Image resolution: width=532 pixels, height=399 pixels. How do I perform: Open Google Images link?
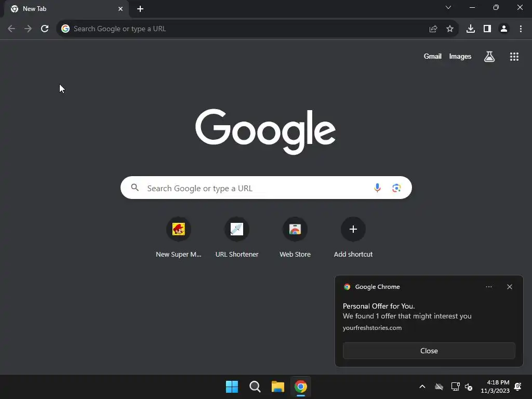(x=460, y=56)
